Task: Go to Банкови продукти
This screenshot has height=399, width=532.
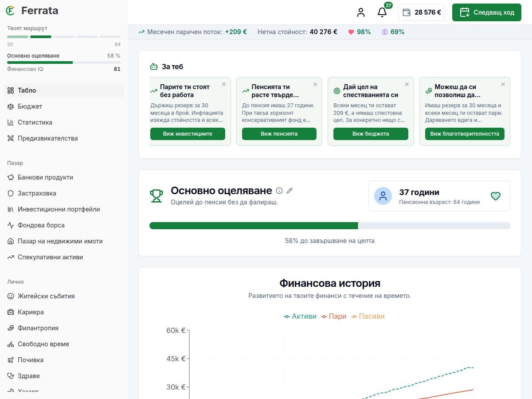Action: point(64,177)
